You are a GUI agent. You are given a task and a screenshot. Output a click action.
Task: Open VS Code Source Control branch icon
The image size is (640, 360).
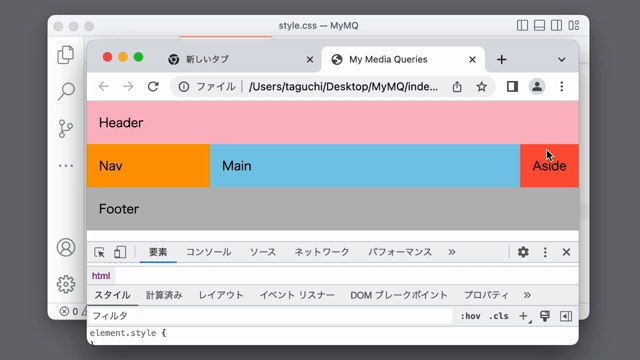point(66,129)
